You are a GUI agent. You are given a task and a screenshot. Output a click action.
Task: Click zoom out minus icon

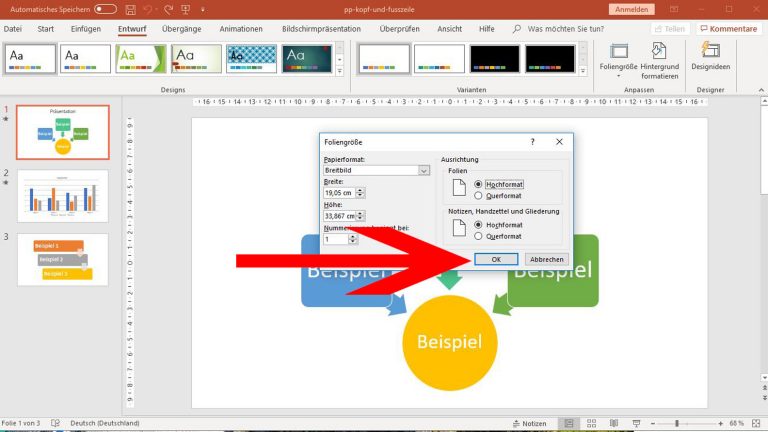click(x=653, y=423)
